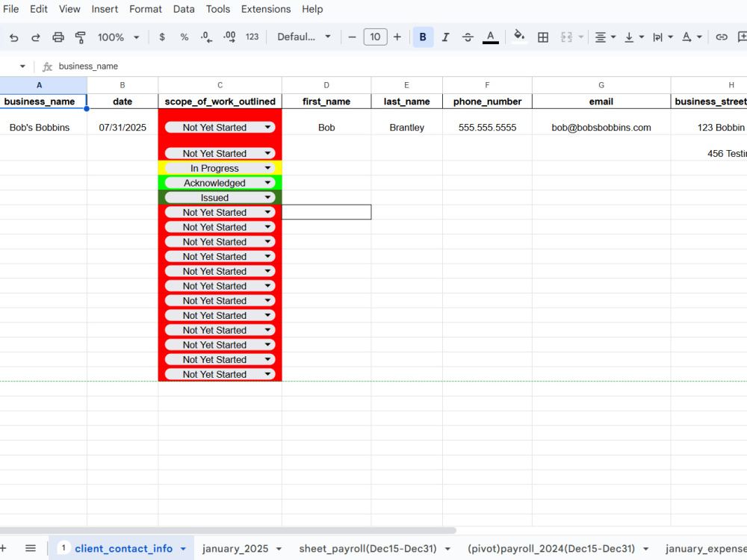Open the zoom level dropdown
Screen dimensions: 747x560
[118, 37]
